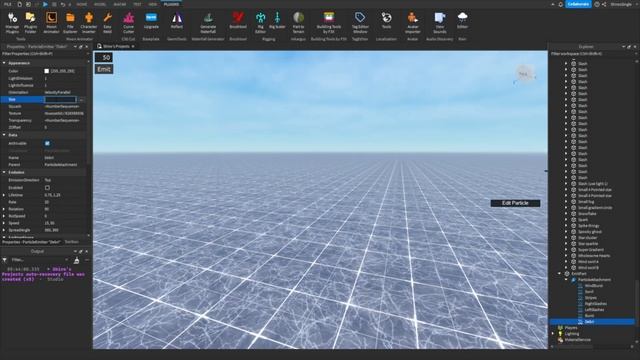
Task: Expand the Rotation property
Action: pos(4,209)
